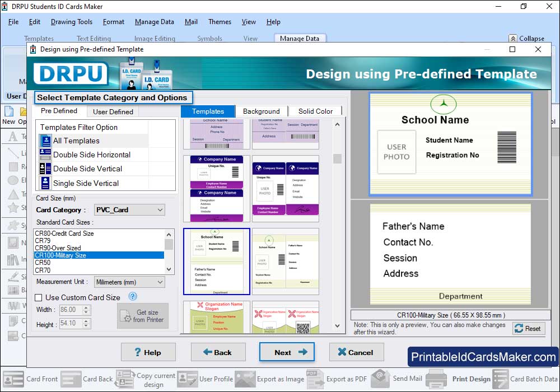560x392 pixels.
Task: Select CR90-Over Sized in the list
Action: pos(99,248)
